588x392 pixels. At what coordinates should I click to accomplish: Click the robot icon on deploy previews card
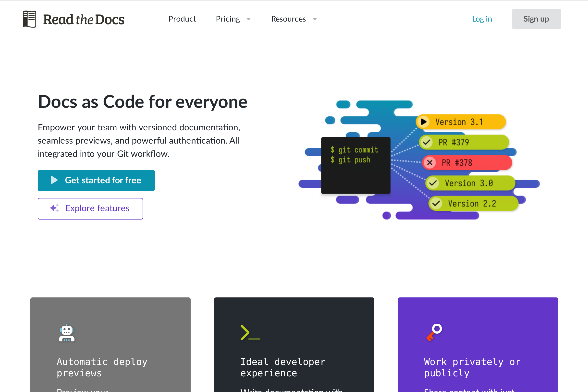pos(66,332)
